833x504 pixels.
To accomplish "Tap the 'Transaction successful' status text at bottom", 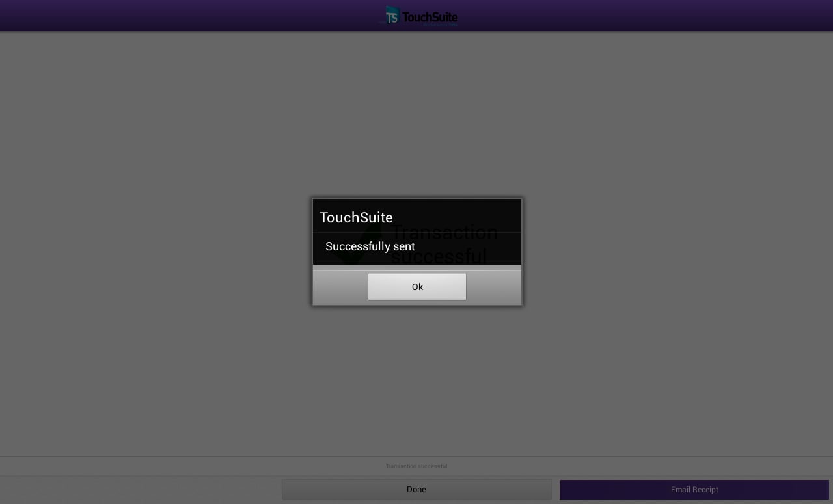I will pos(416,466).
